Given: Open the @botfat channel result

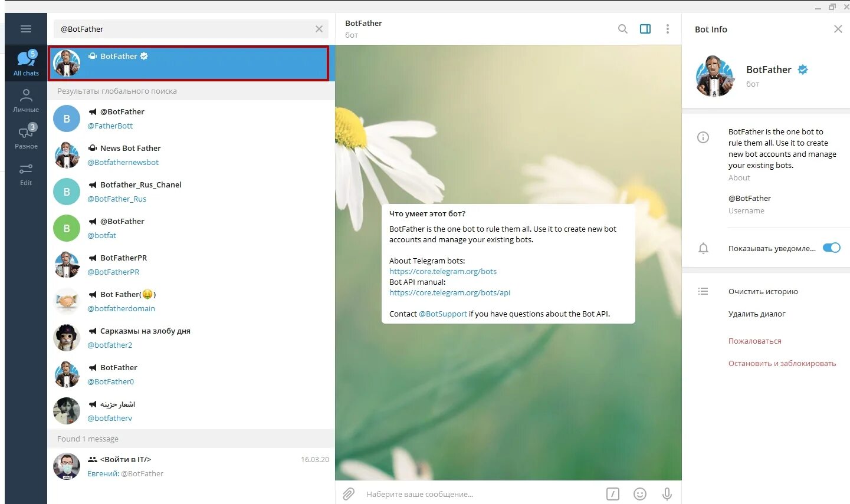Looking at the screenshot, I should (191, 228).
